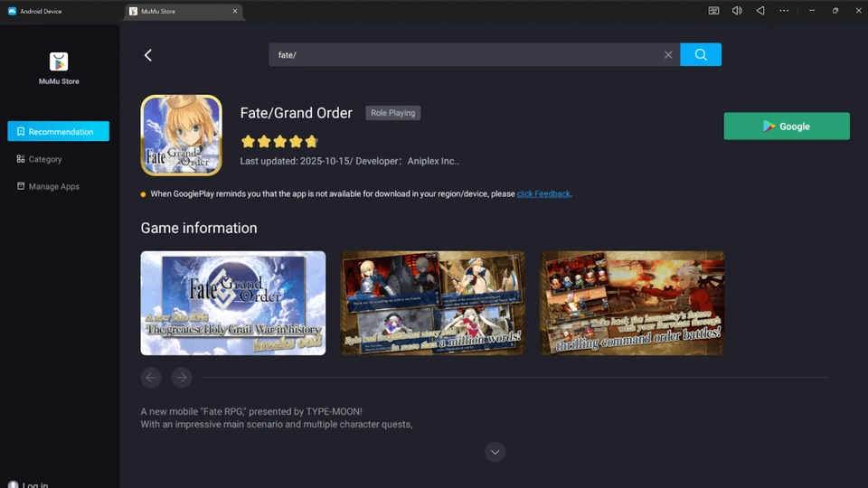Open the Holy Grail War screenshot
The image size is (868, 488).
click(233, 304)
